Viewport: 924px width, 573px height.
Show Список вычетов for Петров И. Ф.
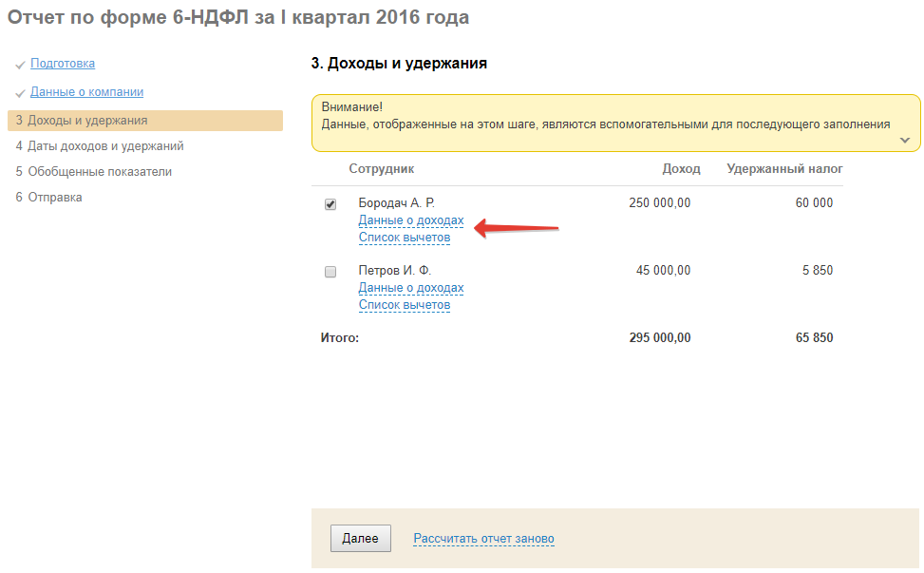point(405,305)
